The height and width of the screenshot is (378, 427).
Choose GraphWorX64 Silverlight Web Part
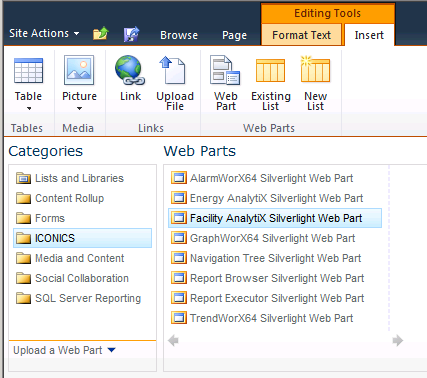(263, 238)
